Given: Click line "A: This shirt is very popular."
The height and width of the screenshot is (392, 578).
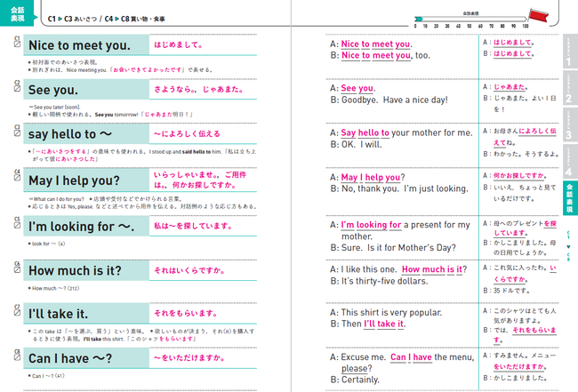Looking at the screenshot, I should point(386,312).
